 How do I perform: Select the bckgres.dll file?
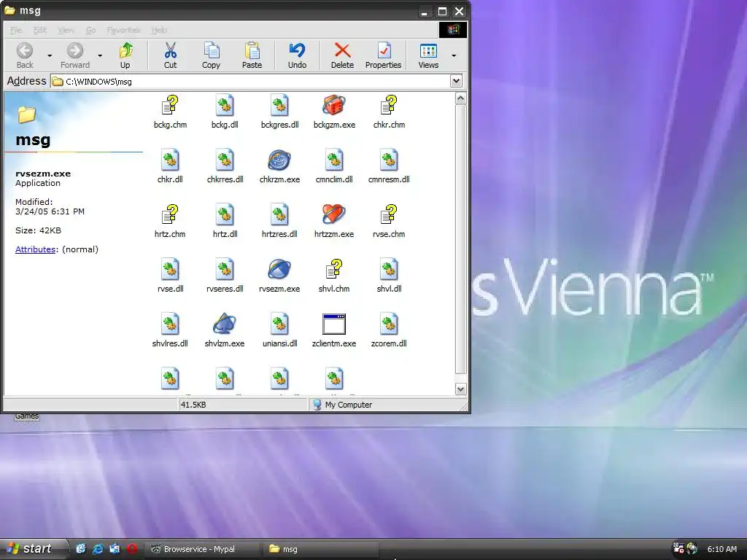coord(279,111)
